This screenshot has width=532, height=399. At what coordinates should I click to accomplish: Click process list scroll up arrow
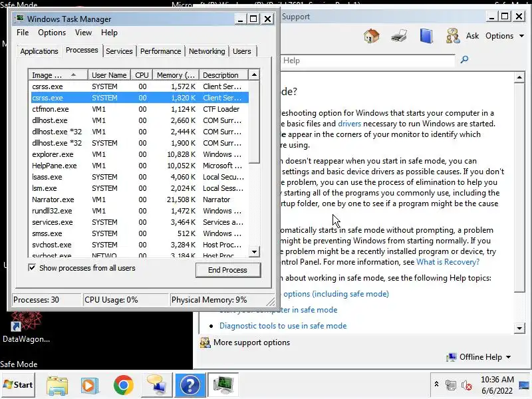(254, 74)
